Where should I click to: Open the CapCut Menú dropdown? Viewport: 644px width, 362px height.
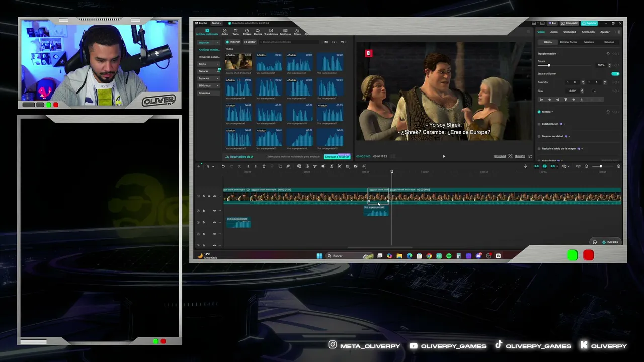(216, 23)
